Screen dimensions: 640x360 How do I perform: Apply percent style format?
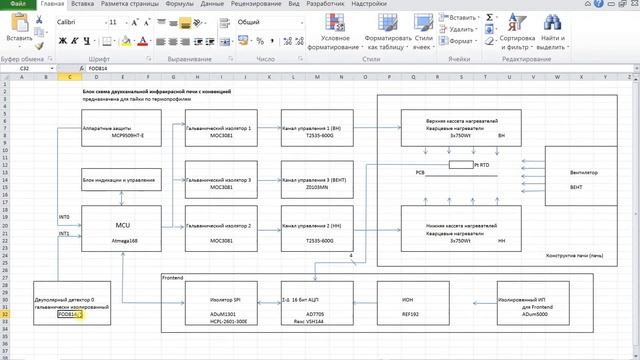260,41
